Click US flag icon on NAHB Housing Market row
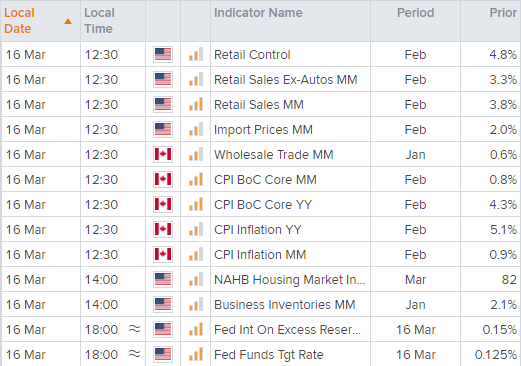The image size is (521, 366). (163, 279)
